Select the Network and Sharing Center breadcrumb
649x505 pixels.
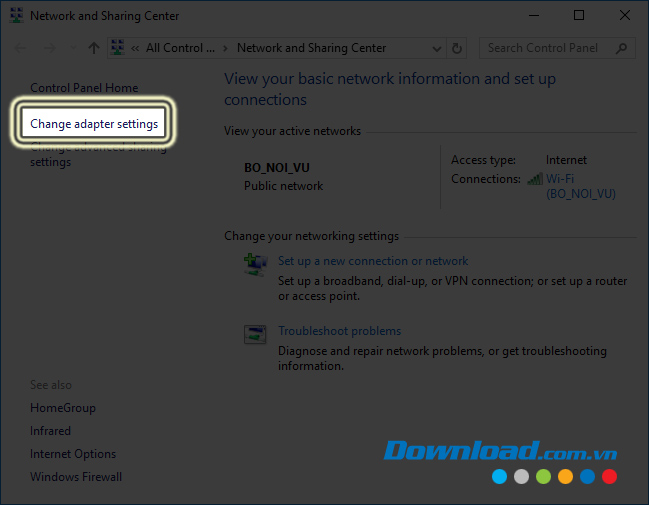[311, 48]
